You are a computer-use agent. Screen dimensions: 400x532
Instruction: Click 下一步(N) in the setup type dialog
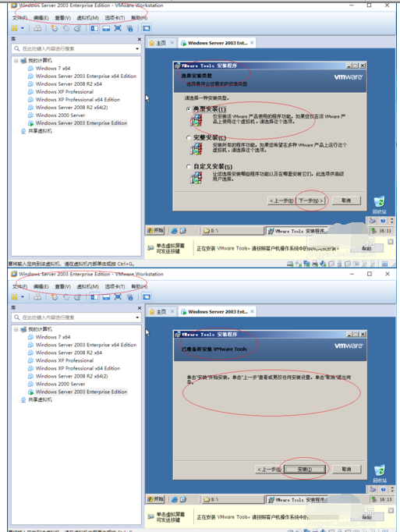tap(310, 200)
